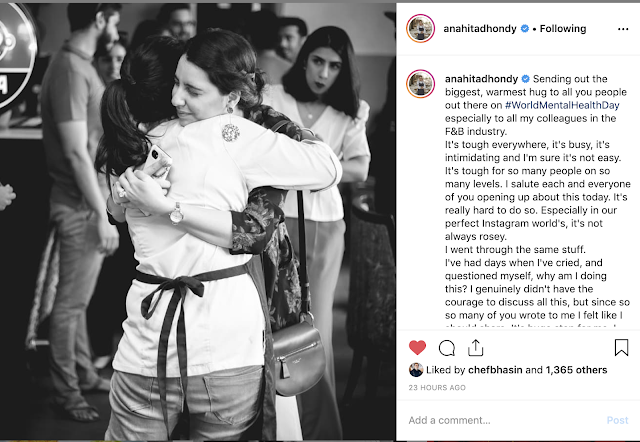Toggle the Following status button

[x=563, y=29]
